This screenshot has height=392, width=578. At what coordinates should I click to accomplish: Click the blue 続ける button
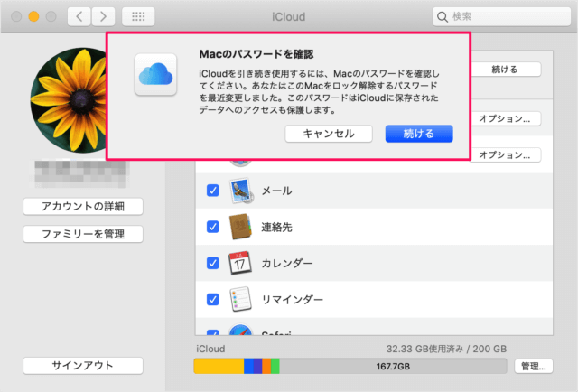419,134
